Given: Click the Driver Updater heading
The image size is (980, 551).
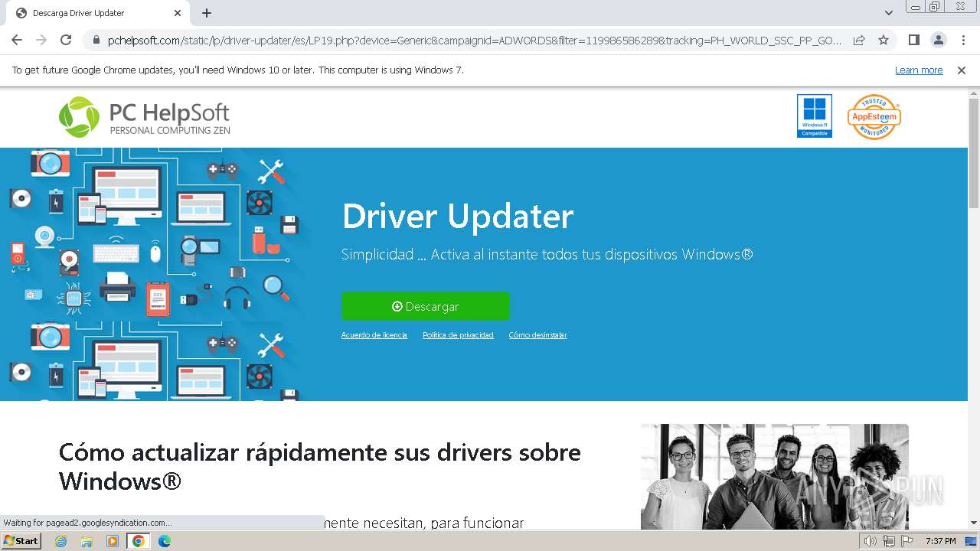Looking at the screenshot, I should point(458,217).
